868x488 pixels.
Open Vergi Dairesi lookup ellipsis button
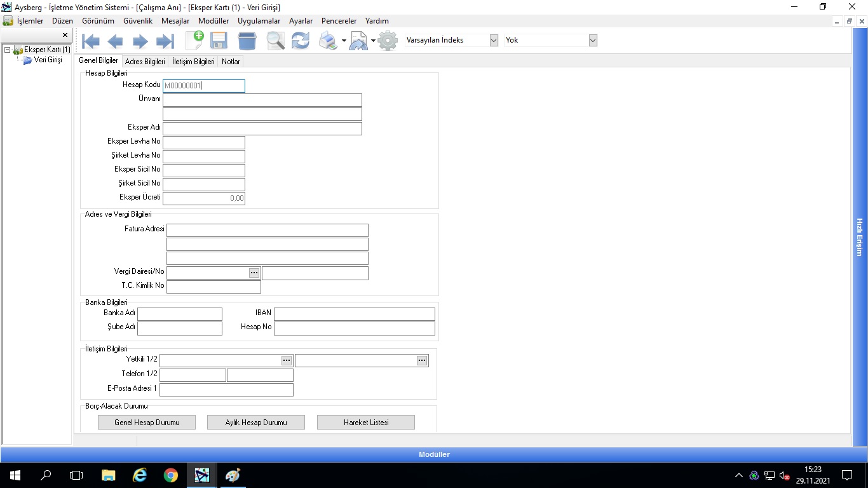coord(254,272)
